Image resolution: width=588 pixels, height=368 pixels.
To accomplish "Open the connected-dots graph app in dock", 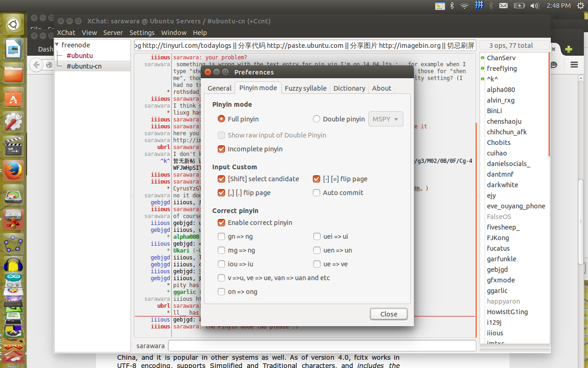I will click(13, 244).
